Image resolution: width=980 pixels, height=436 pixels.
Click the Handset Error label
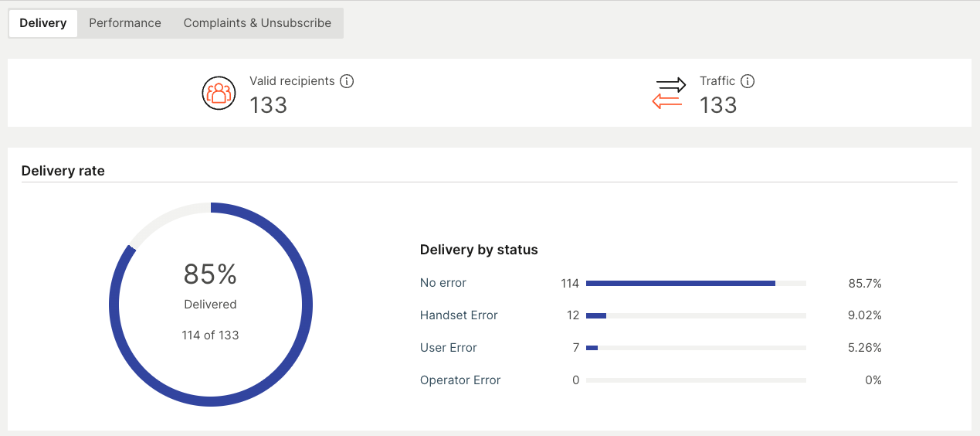tap(459, 315)
